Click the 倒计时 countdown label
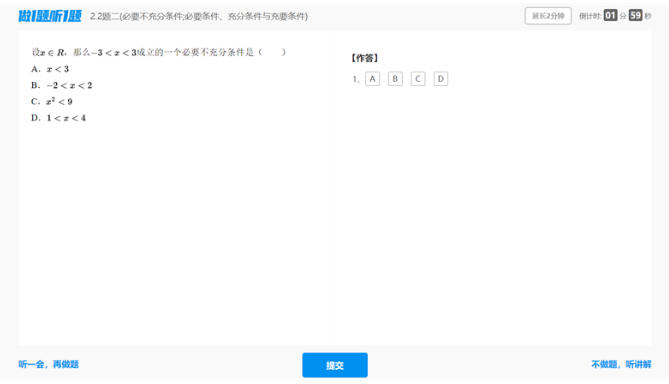The image size is (669, 384). click(x=590, y=16)
